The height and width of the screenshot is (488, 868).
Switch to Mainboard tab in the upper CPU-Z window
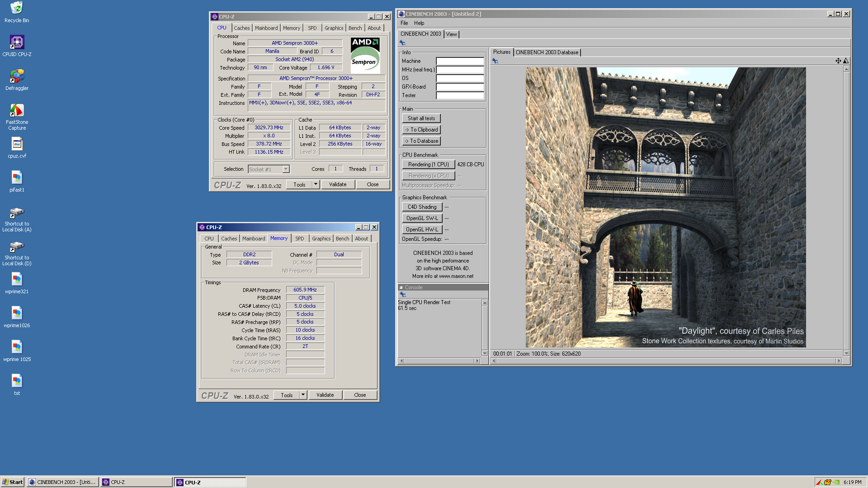tap(266, 28)
